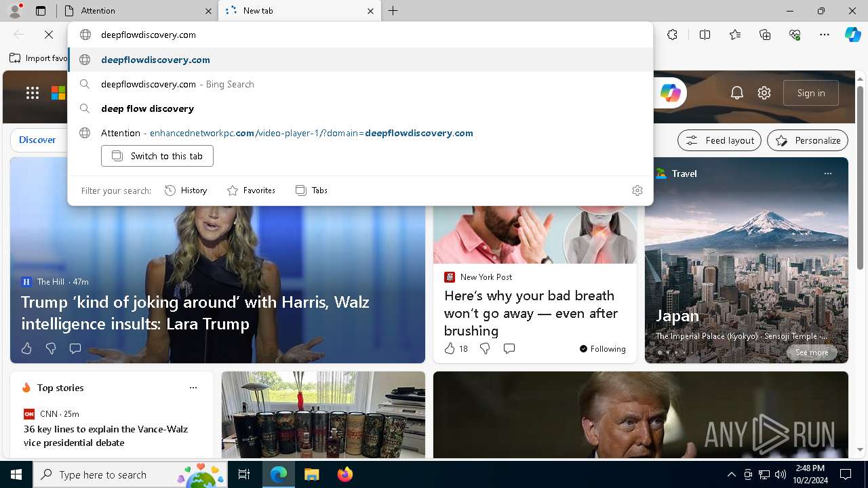Screen dimensions: 868x488
Task: Open the Microsoft app launcher grid
Action: tap(33, 93)
